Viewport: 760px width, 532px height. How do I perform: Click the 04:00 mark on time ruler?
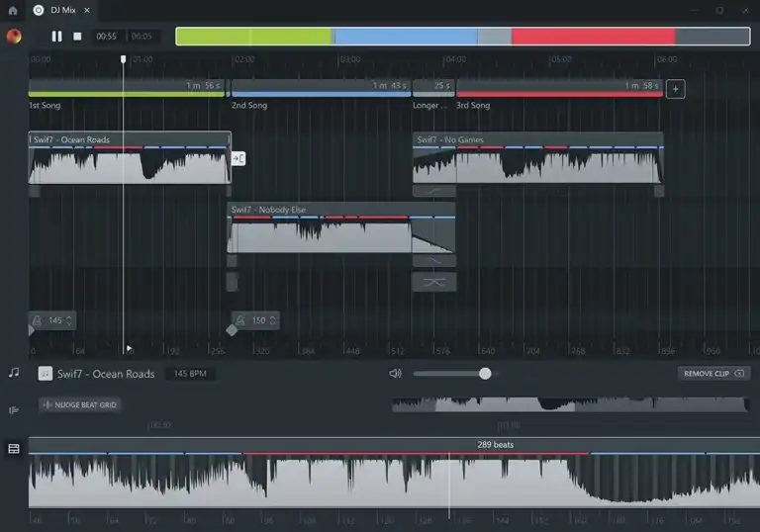(x=455, y=59)
